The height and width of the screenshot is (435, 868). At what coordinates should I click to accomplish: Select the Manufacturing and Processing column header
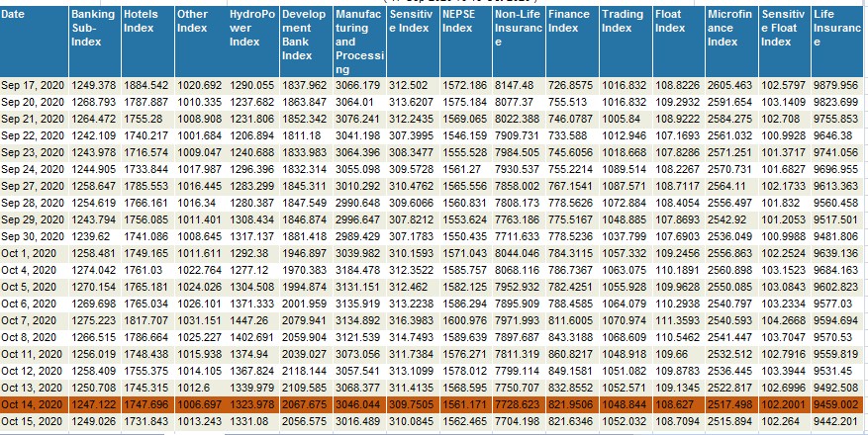click(357, 43)
